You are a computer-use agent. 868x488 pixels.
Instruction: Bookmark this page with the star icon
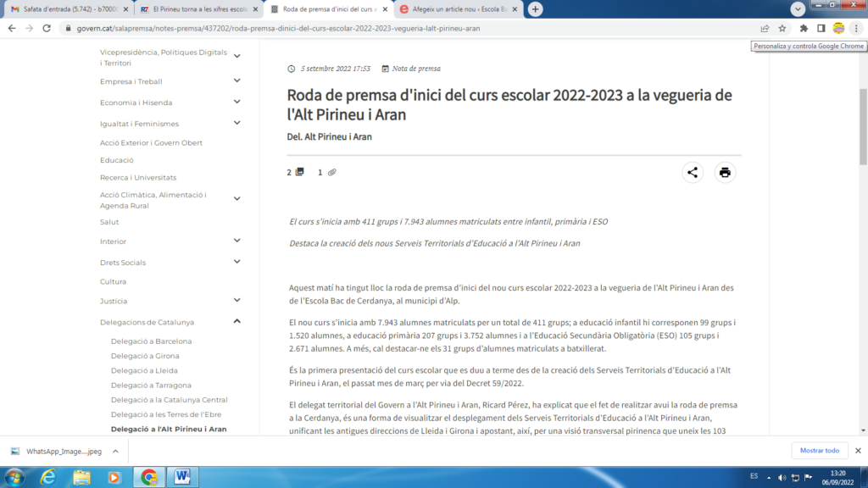pos(783,28)
